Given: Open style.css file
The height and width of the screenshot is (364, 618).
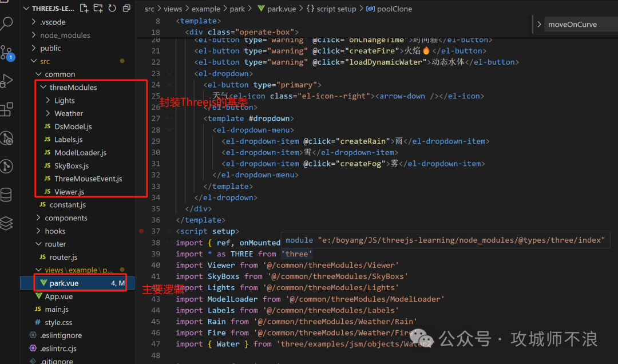Looking at the screenshot, I should tap(58, 323).
